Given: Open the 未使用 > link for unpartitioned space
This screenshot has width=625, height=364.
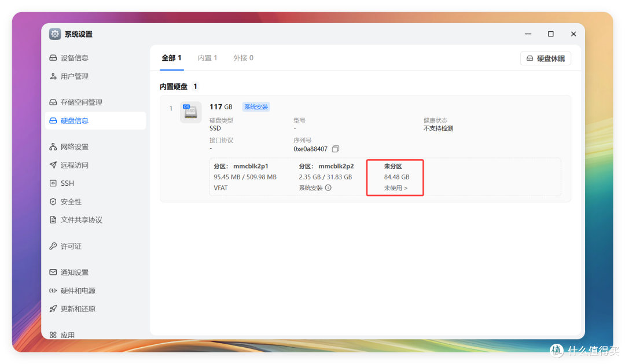Looking at the screenshot, I should 395,187.
